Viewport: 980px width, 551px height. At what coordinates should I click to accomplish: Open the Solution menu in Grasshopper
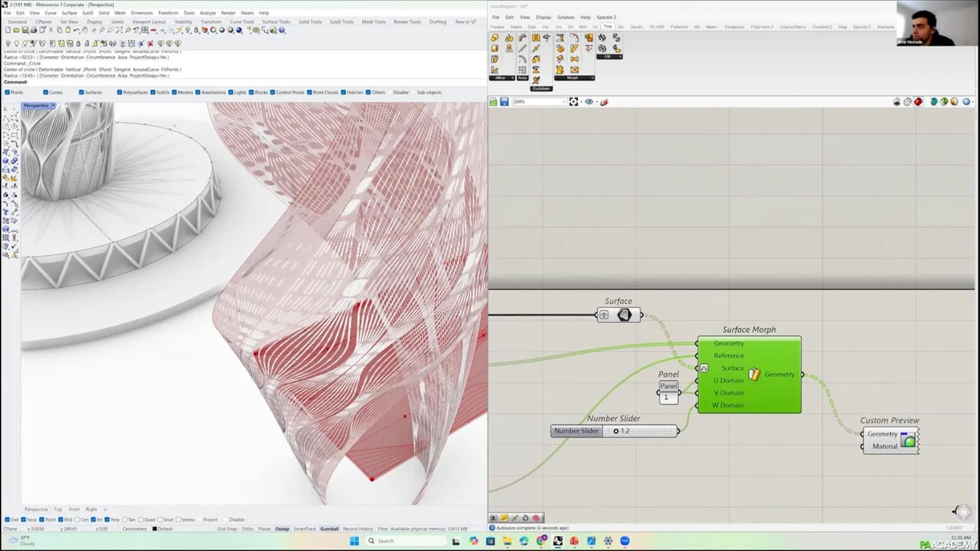pyautogui.click(x=565, y=17)
